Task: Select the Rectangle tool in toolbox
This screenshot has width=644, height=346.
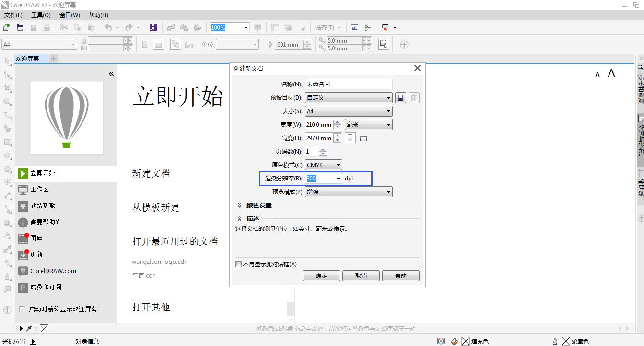Action: tap(7, 142)
